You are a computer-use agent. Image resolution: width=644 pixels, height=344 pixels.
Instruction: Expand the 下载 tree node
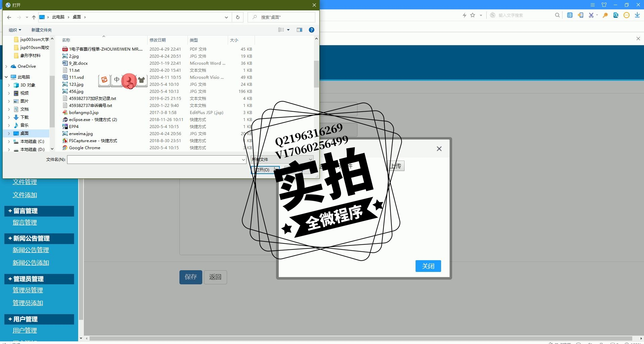click(x=9, y=117)
